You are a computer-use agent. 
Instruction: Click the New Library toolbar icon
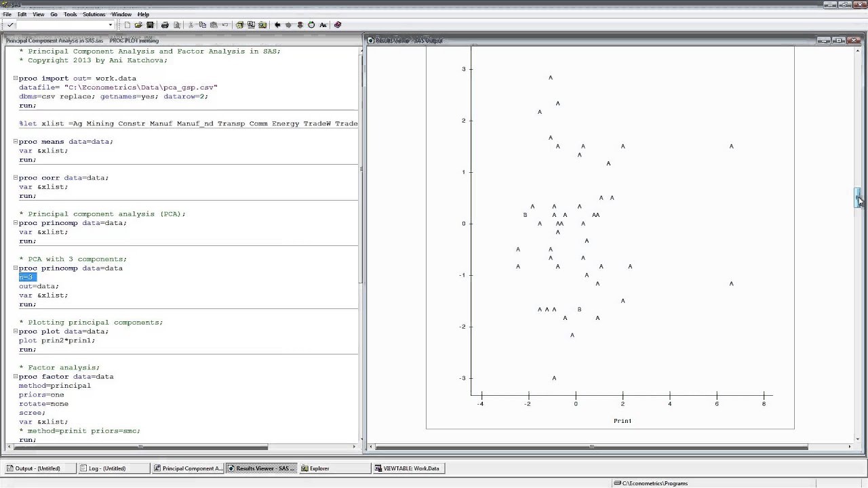point(239,25)
